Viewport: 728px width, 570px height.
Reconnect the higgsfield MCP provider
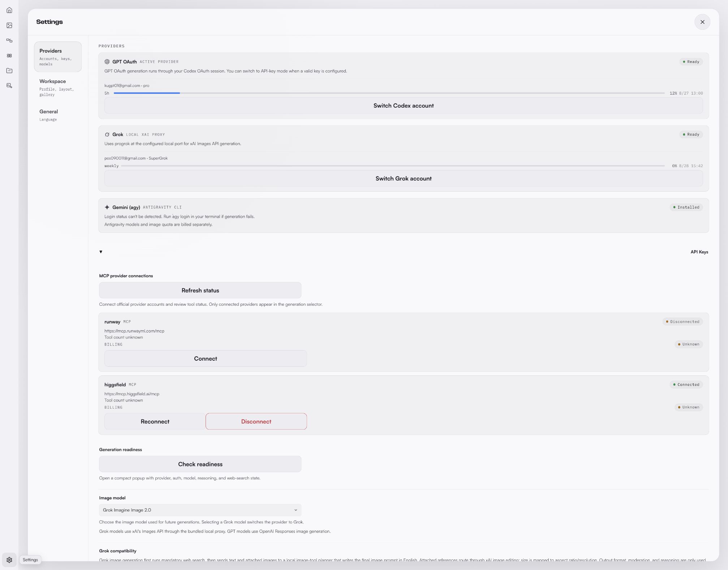(x=155, y=422)
